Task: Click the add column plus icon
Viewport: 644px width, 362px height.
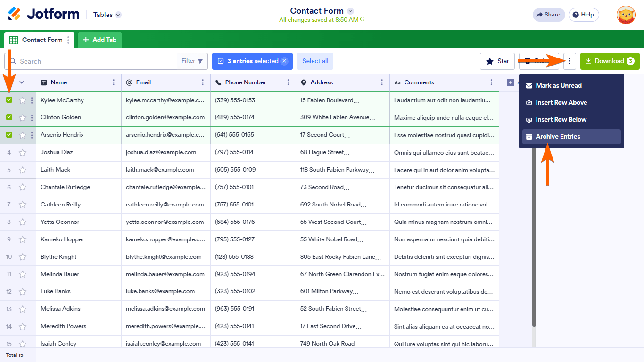Action: (x=510, y=82)
